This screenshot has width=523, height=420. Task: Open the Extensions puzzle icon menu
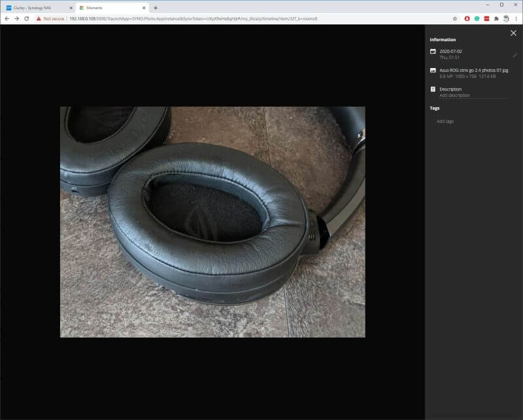pyautogui.click(x=496, y=19)
